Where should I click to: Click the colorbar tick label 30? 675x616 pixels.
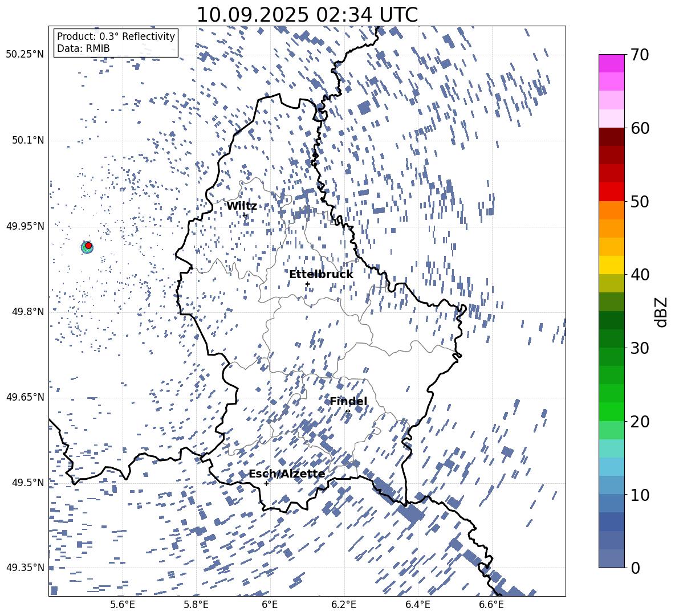(640, 348)
